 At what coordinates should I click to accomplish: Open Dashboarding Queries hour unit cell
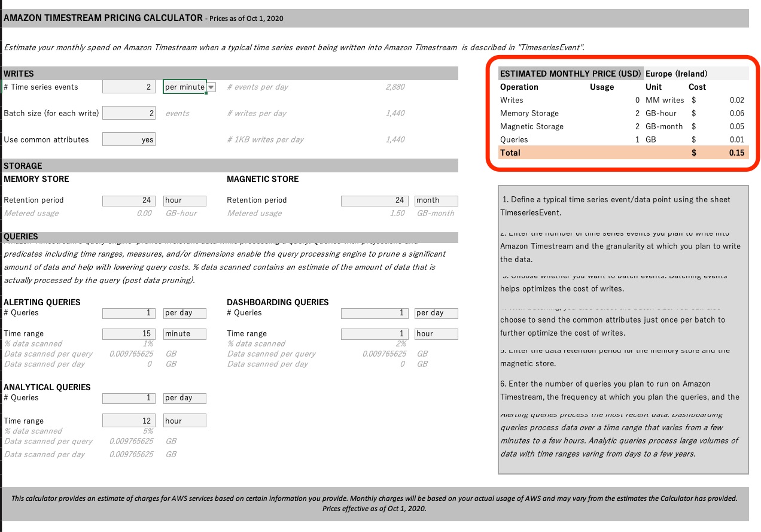436,334
